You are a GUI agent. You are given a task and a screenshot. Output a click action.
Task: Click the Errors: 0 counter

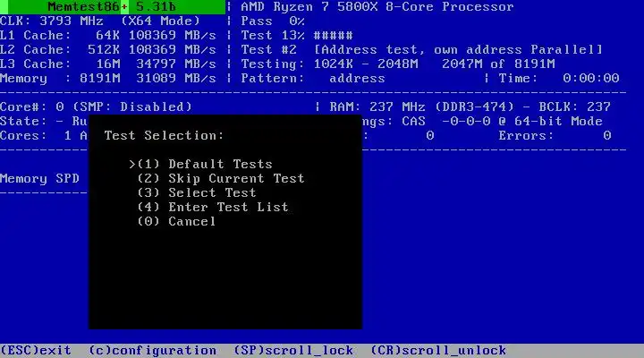555,136
